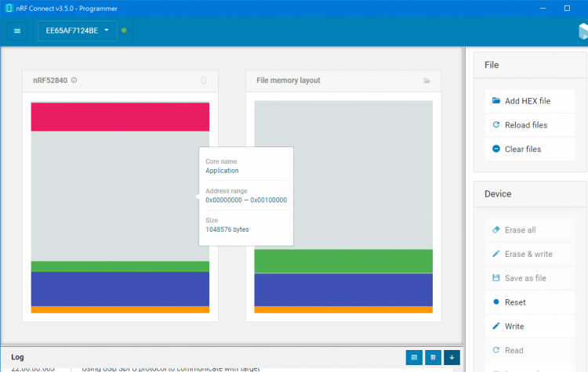Click Erase all button
Viewport: 588px width, 372px height.
(x=530, y=230)
